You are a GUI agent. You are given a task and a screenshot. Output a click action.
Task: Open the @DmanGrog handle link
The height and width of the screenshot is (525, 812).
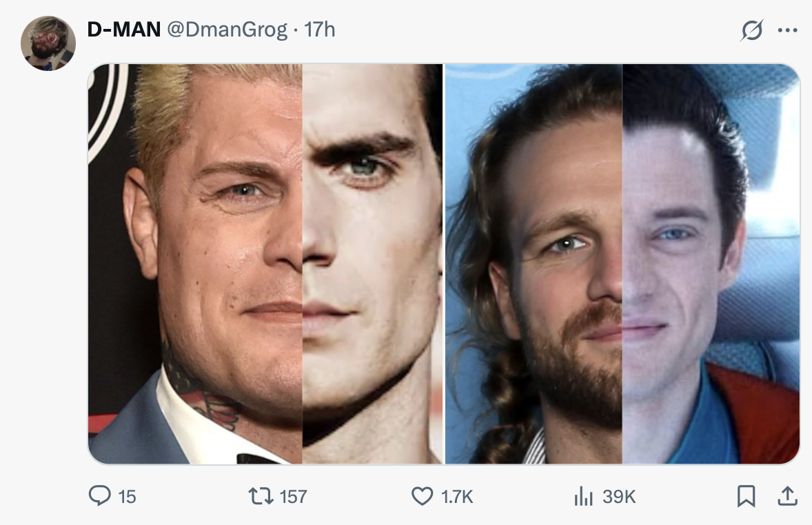point(227,30)
